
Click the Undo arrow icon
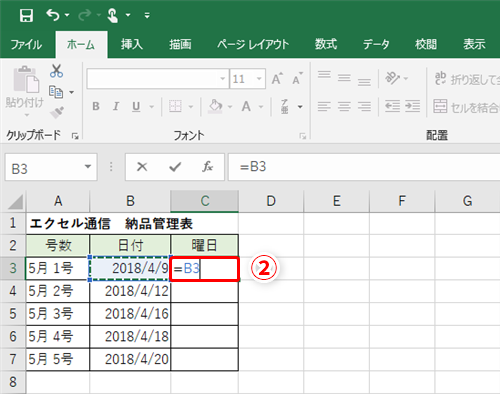53,15
